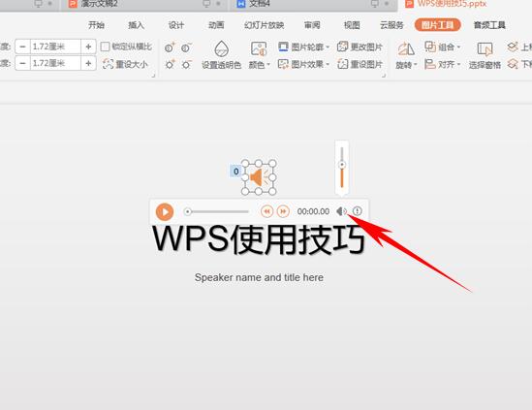Decrease width with the bottom minus stepper

click(22, 63)
